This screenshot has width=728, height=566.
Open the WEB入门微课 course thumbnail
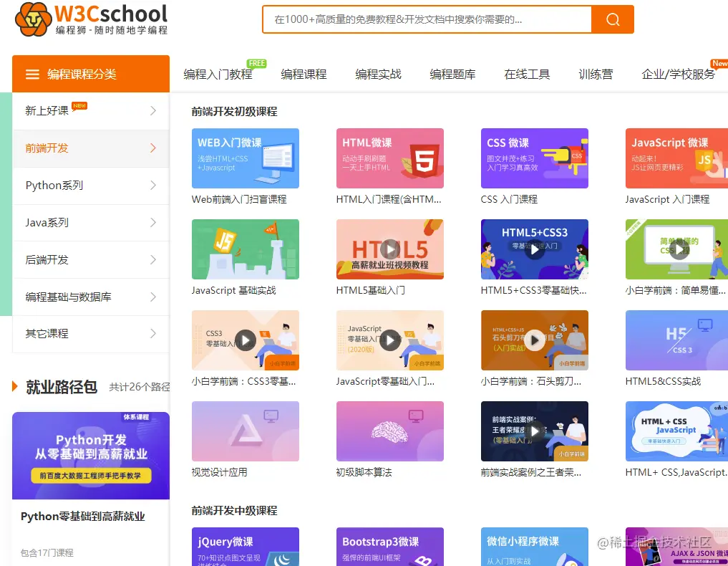[x=245, y=158]
